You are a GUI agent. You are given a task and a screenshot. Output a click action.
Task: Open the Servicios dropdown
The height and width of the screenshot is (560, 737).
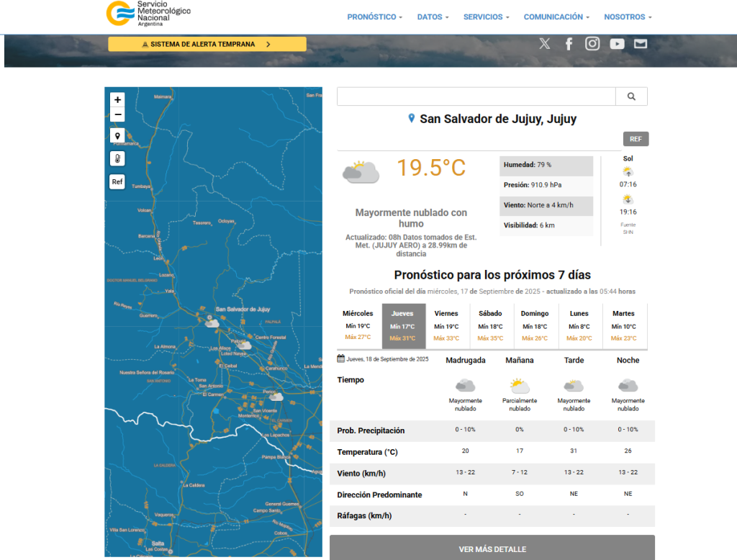tap(486, 17)
